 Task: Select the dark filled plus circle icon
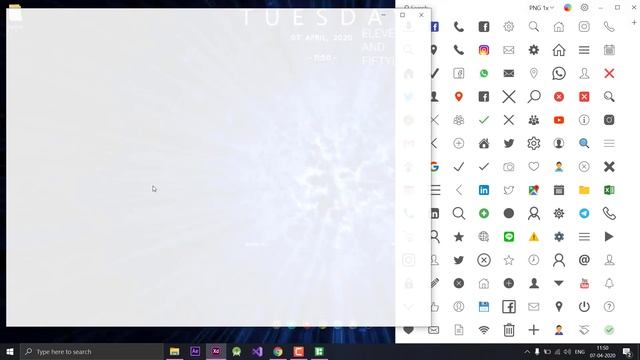(509, 283)
